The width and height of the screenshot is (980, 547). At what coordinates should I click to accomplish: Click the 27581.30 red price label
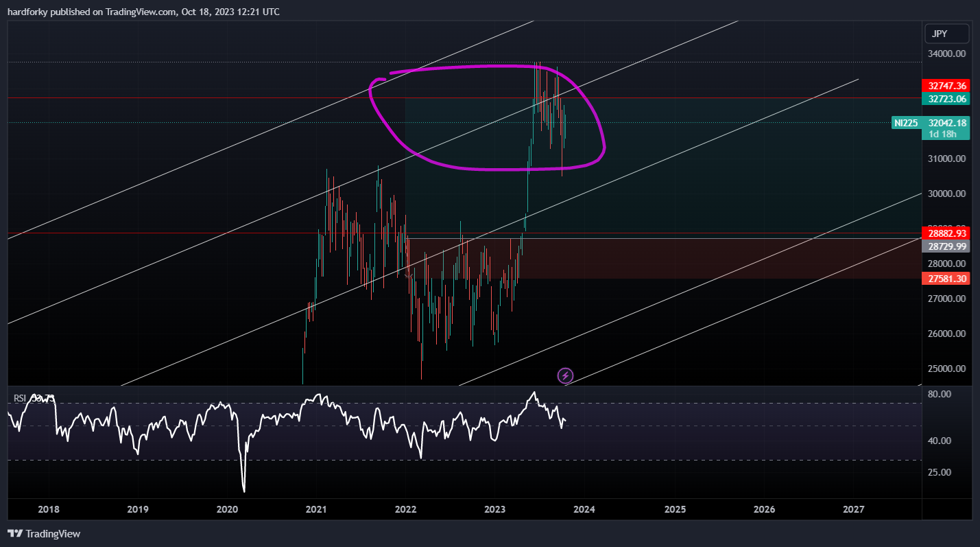(947, 278)
